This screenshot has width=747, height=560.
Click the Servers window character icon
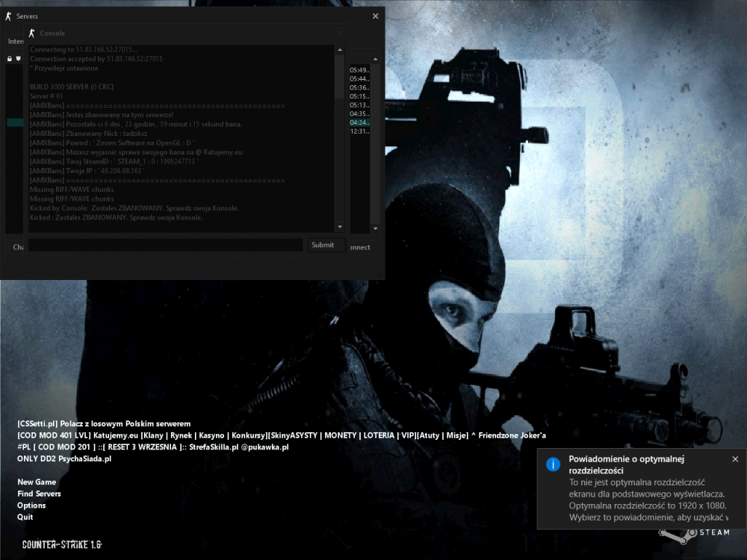click(8, 16)
